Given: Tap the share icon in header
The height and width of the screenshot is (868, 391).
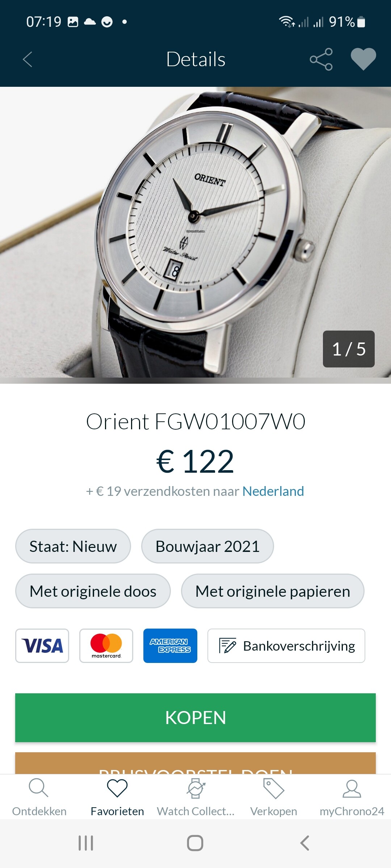Looking at the screenshot, I should 321,59.
